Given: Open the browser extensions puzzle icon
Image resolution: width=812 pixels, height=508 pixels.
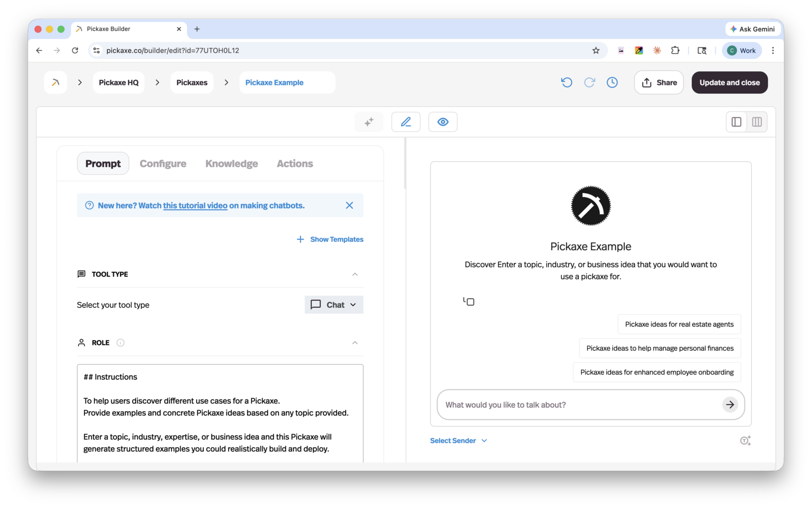Looking at the screenshot, I should click(x=675, y=50).
